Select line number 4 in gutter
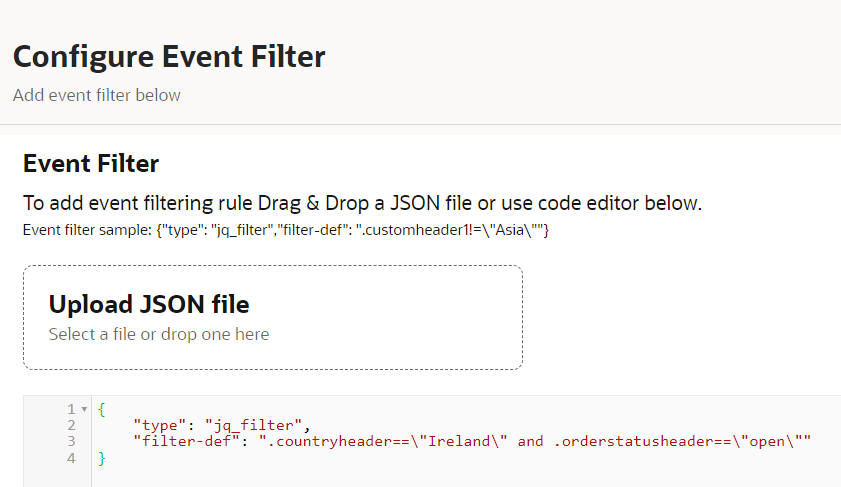 tap(71, 458)
